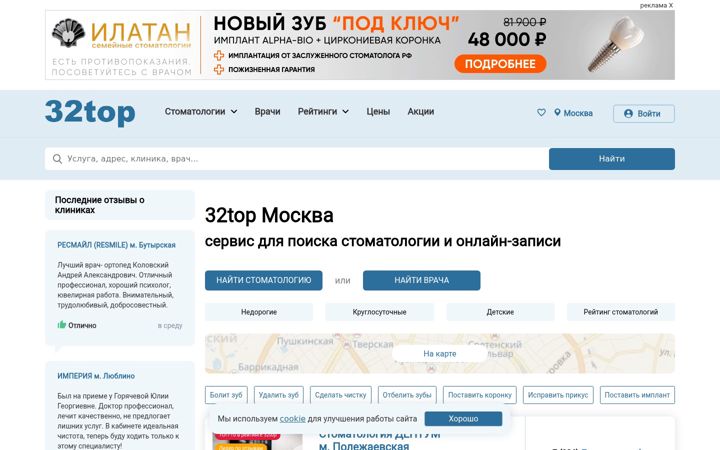The image size is (720, 450).
Task: Follow the cookie link in notice
Action: pyautogui.click(x=292, y=419)
